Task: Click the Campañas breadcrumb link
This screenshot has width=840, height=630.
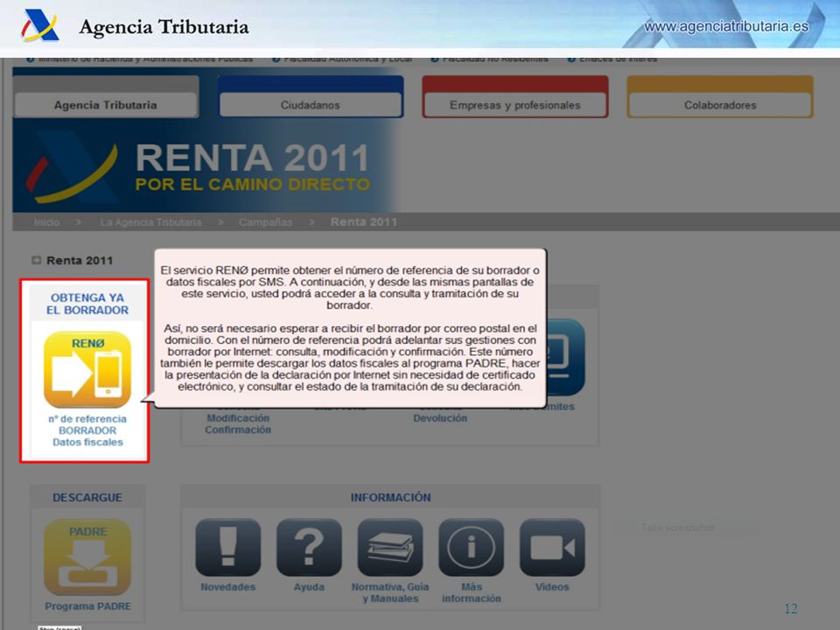Action: click(266, 222)
